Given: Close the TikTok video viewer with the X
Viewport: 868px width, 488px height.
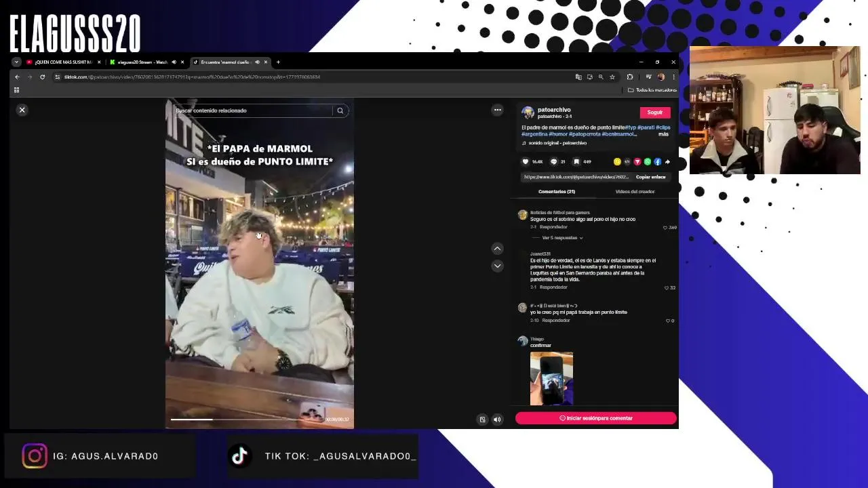Looking at the screenshot, I should (22, 110).
